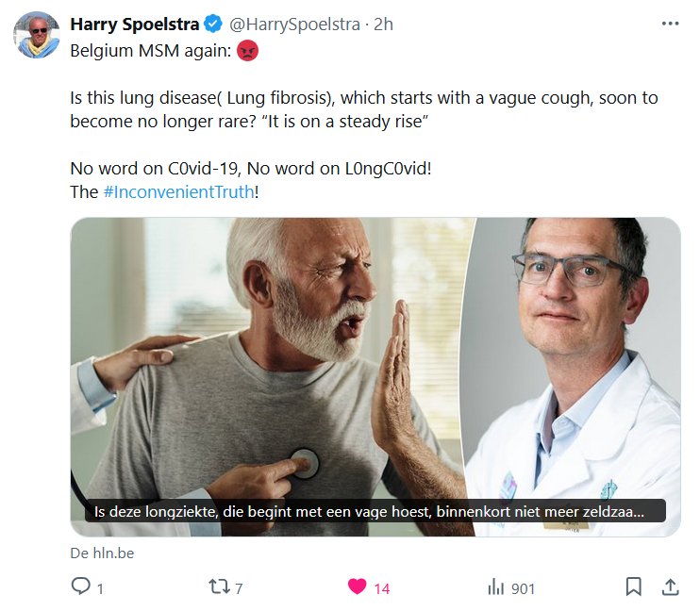Image resolution: width=700 pixels, height=611 pixels.
Task: Click the 2h post timestamp
Action: coord(383,25)
